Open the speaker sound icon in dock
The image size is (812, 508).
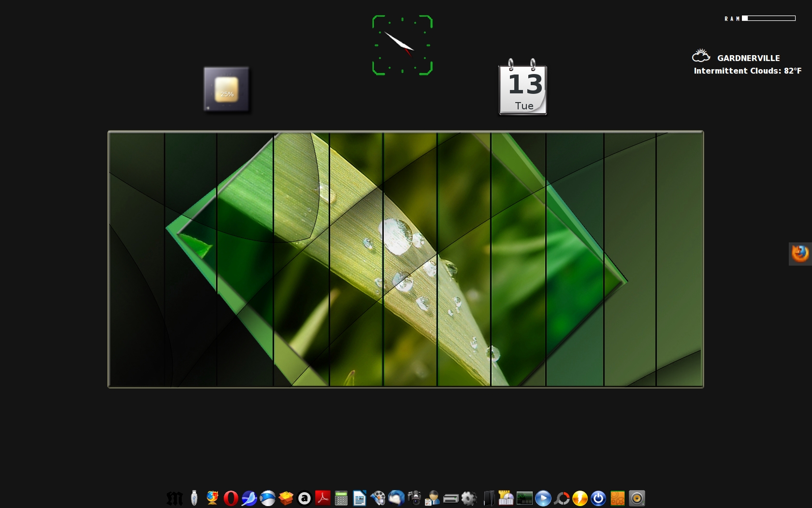click(637, 498)
